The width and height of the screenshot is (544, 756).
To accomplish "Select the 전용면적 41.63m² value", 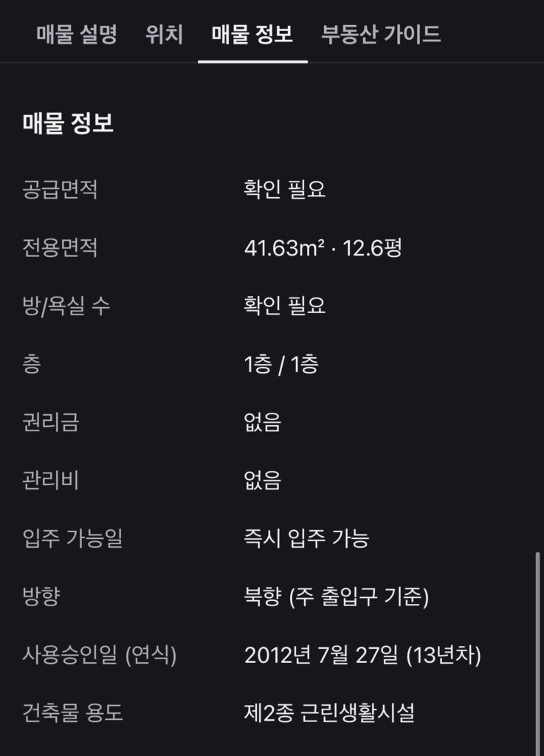I will [284, 248].
